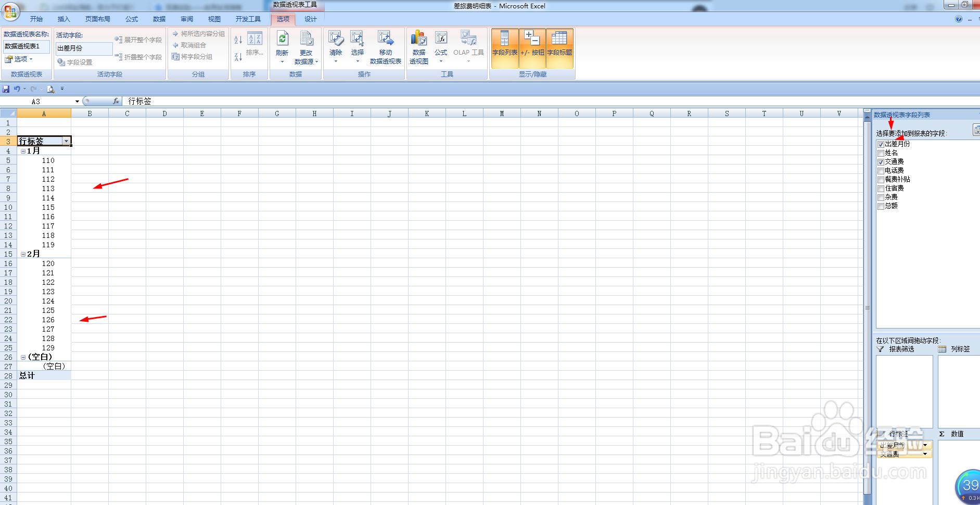The width and height of the screenshot is (980, 505).
Task: Switch to the 设计 (Design) tab
Action: [311, 19]
